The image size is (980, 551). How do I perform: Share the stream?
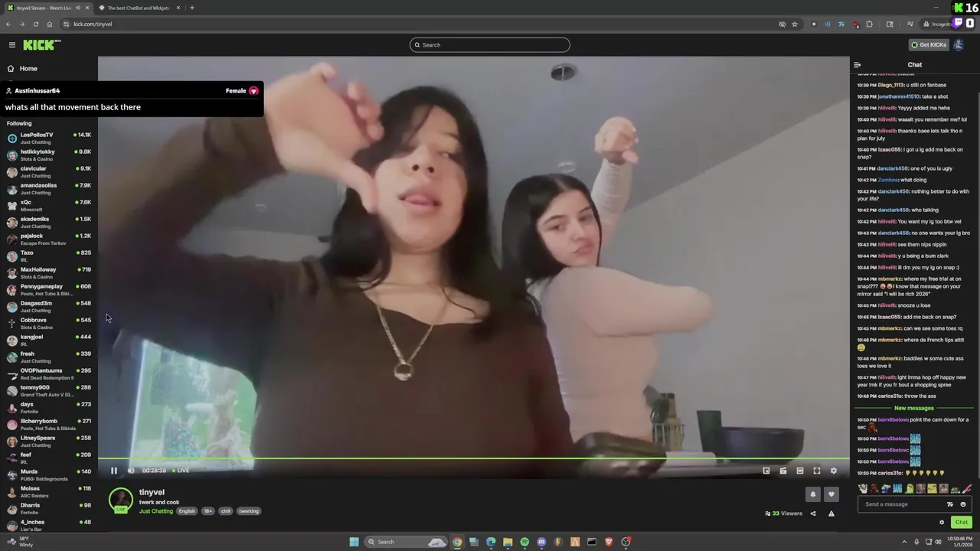(x=813, y=514)
